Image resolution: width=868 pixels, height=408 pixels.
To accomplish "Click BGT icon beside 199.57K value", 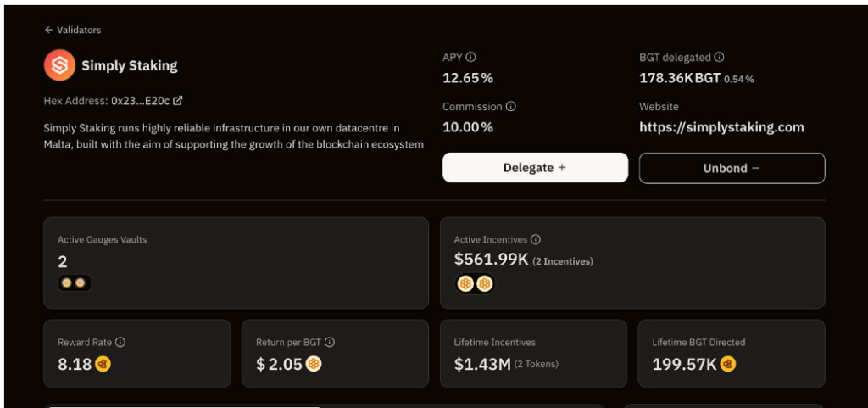I will pyautogui.click(x=727, y=365).
